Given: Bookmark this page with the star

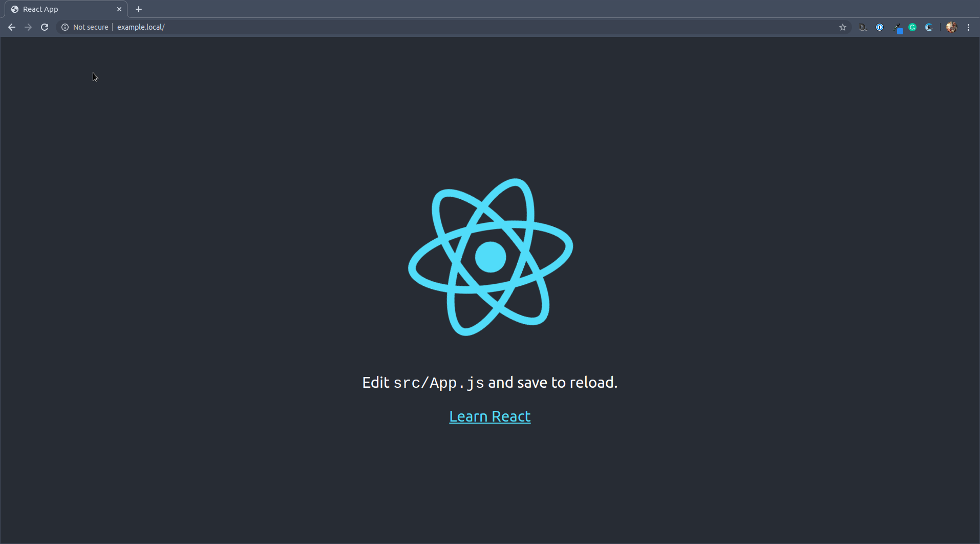Looking at the screenshot, I should tap(843, 27).
